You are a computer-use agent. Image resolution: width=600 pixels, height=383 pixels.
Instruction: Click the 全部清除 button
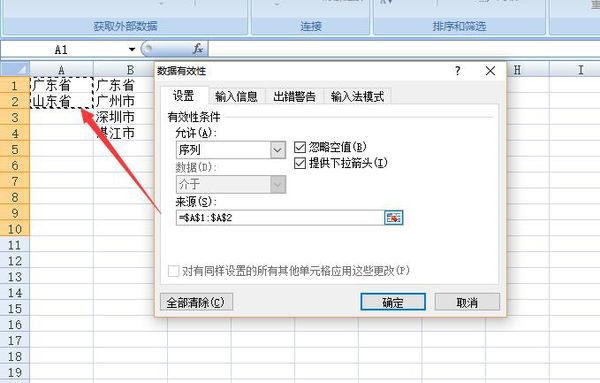pos(196,302)
